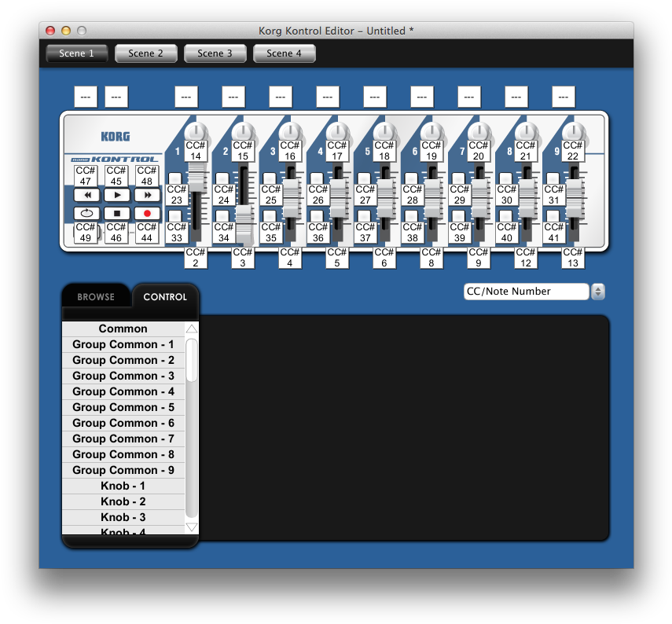Click the scroll-down triangle of the control list
Screen dimensions: 672x624
(x=191, y=527)
